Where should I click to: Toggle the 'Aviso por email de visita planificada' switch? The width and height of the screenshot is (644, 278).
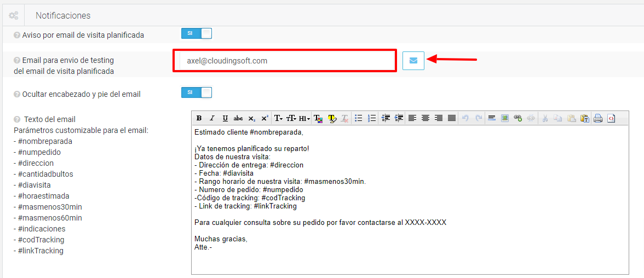tap(196, 33)
